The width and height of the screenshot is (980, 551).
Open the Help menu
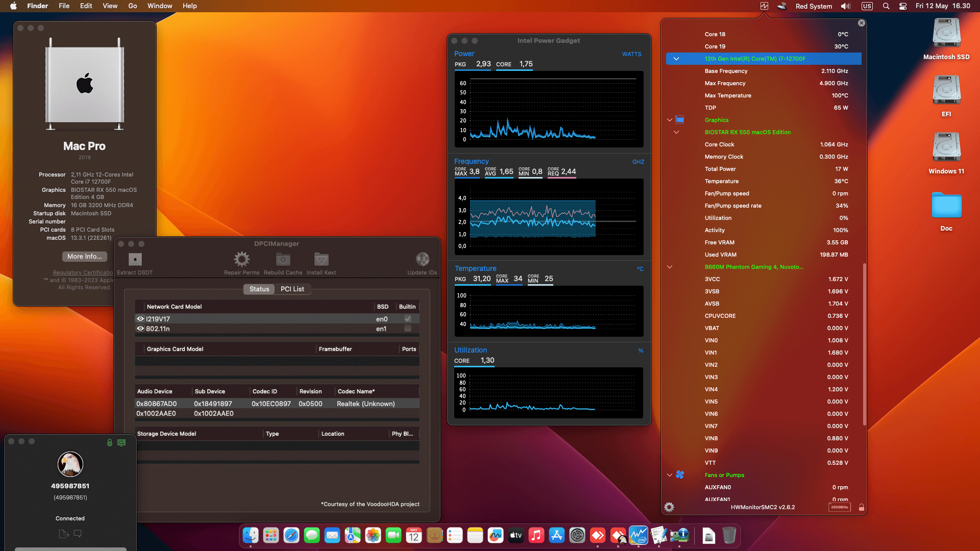190,6
